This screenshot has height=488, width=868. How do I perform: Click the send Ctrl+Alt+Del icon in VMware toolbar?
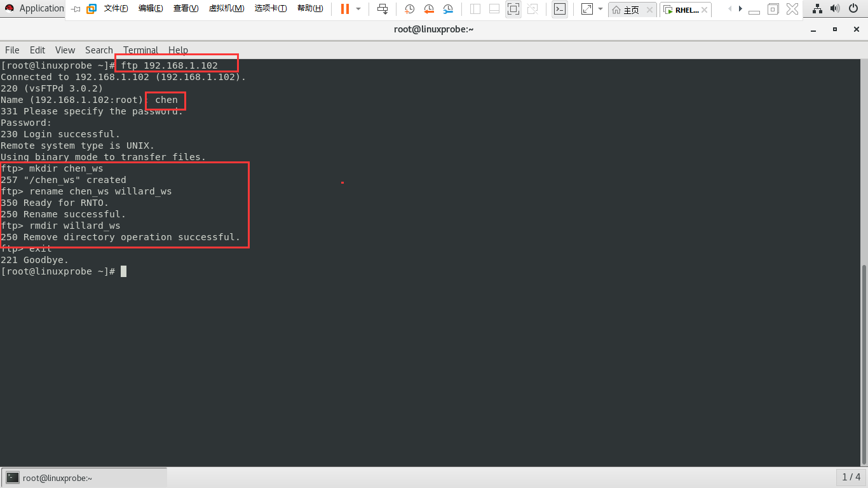pos(383,9)
